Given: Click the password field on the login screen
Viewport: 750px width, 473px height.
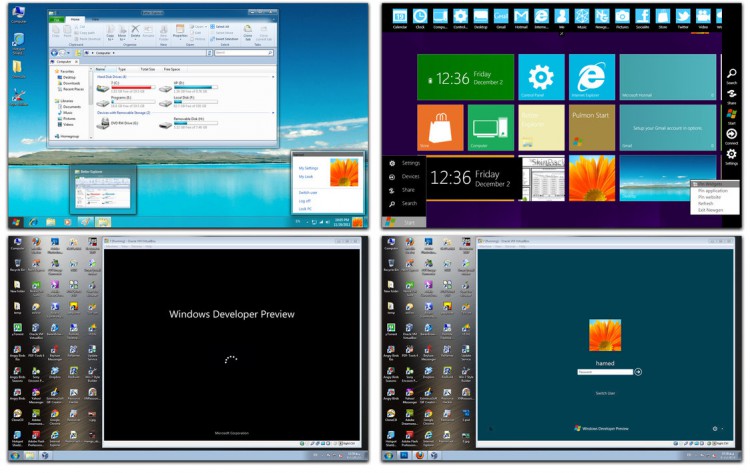Looking at the screenshot, I should [605, 372].
